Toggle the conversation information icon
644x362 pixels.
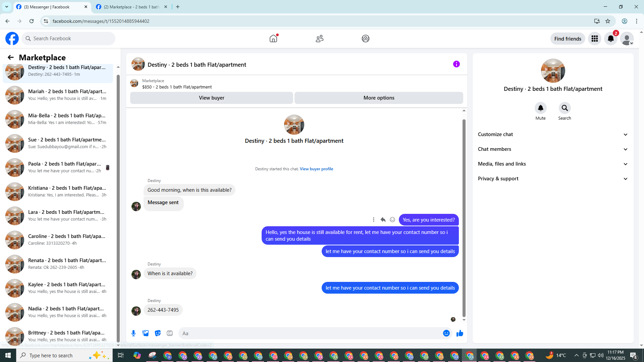(457, 64)
